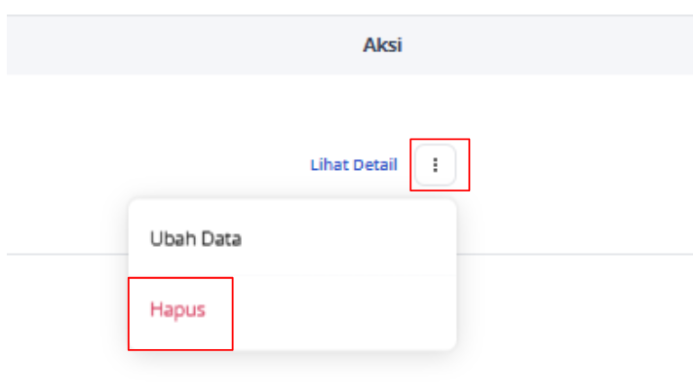The image size is (693, 391).
Task: Pick the Ubah Data option
Action: (x=196, y=239)
